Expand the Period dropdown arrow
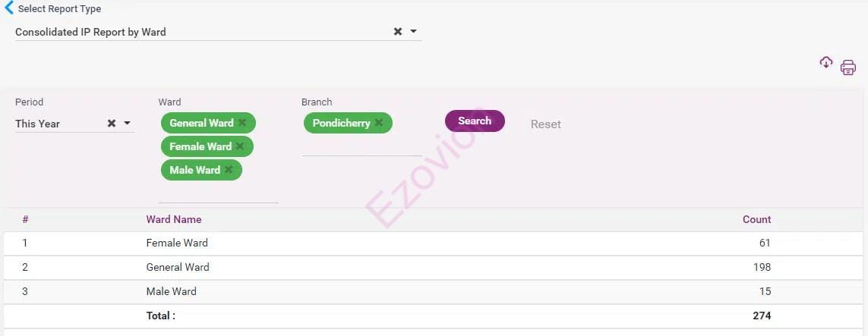868x336 pixels. coord(128,123)
